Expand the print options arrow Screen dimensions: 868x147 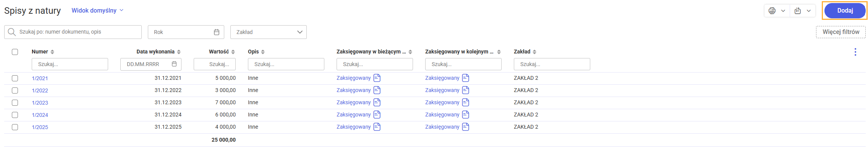pyautogui.click(x=783, y=11)
